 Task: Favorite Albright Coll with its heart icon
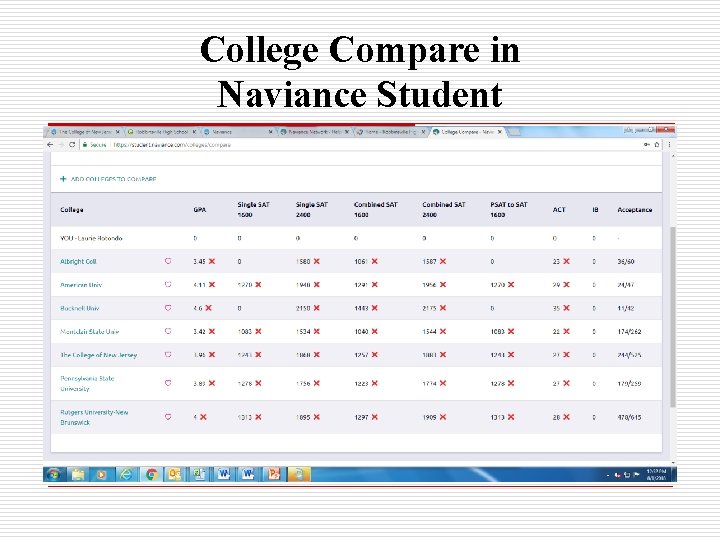(x=168, y=261)
